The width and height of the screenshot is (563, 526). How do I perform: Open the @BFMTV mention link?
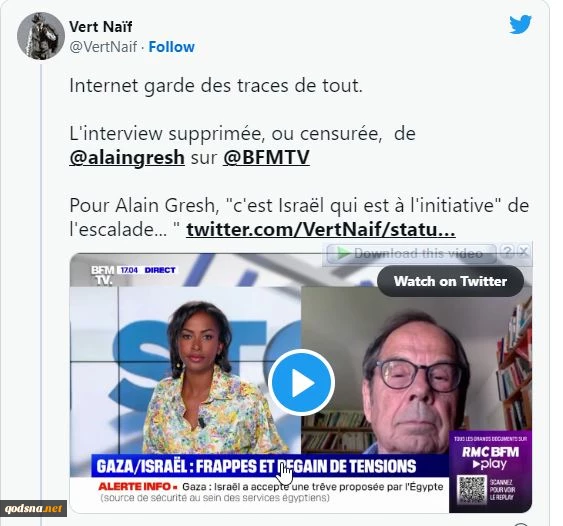[266, 157]
